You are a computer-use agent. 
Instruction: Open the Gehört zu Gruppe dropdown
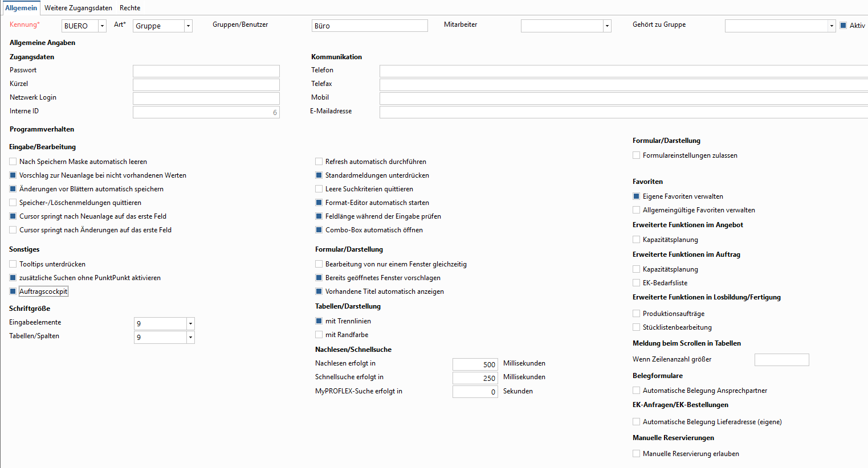pos(832,26)
